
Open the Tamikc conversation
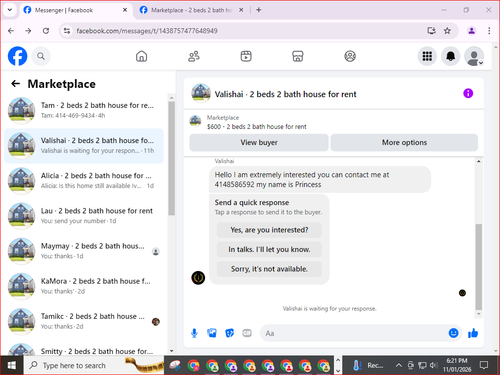84,321
